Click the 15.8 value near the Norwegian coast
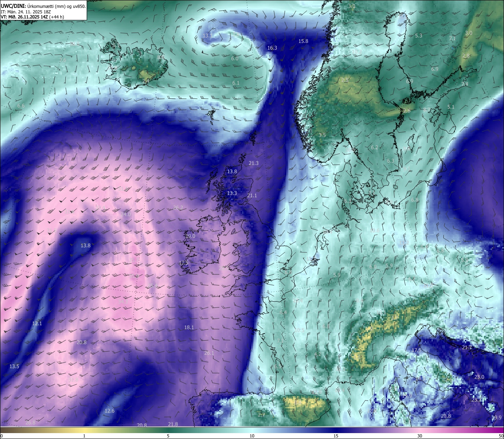This screenshot has width=504, height=439. click(303, 41)
